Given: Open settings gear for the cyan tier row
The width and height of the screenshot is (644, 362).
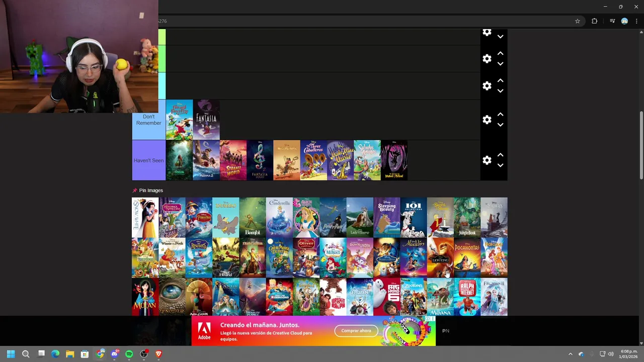Looking at the screenshot, I should point(487,86).
